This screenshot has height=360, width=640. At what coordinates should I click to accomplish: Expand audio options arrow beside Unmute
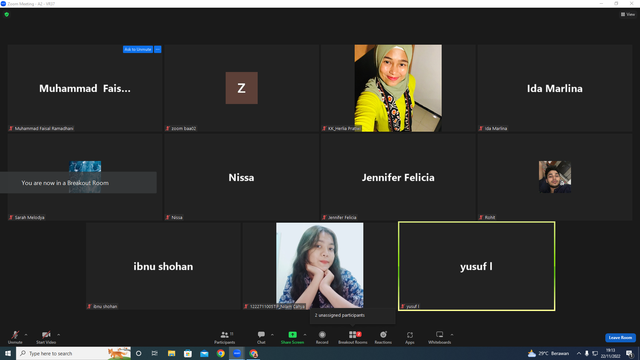point(26,335)
